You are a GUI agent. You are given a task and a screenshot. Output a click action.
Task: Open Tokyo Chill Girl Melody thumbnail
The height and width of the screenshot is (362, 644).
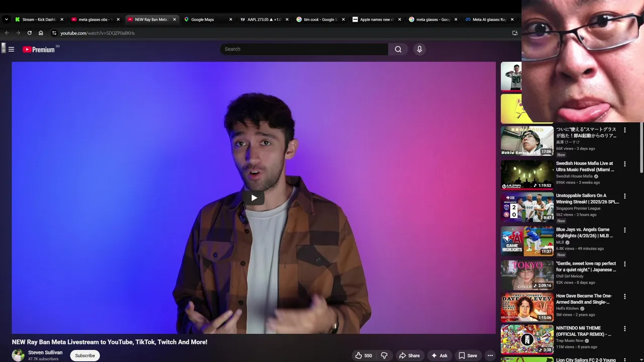[527, 275]
